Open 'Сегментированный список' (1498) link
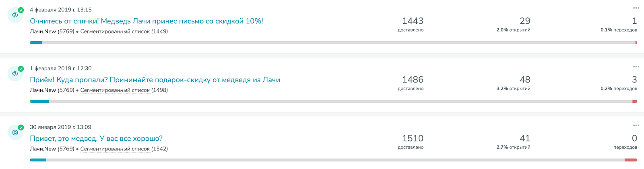The image size is (644, 169). pyautogui.click(x=115, y=90)
